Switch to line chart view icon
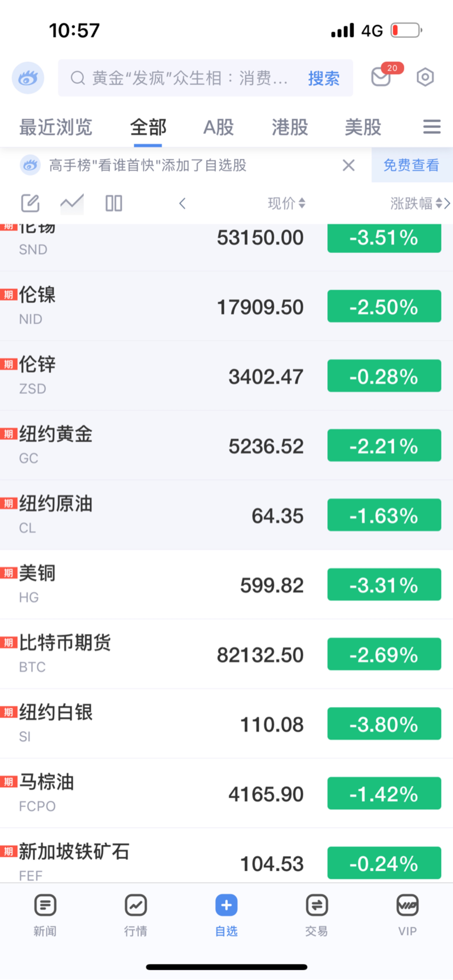Image resolution: width=453 pixels, height=980 pixels. (72, 203)
